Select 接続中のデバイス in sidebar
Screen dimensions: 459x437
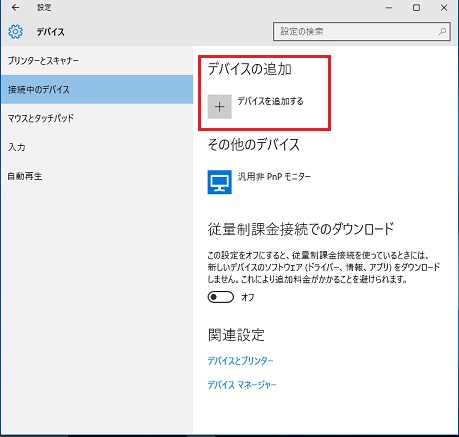click(x=97, y=89)
